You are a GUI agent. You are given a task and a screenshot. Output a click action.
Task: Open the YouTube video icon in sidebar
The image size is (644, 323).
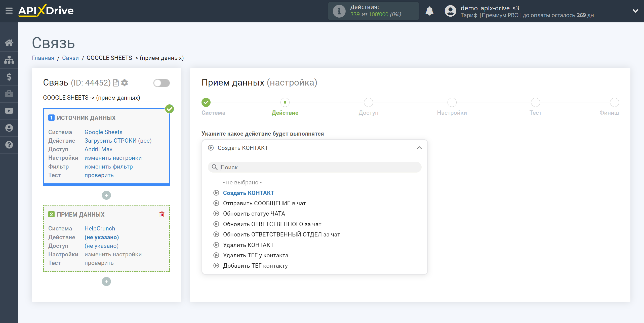[x=9, y=111]
